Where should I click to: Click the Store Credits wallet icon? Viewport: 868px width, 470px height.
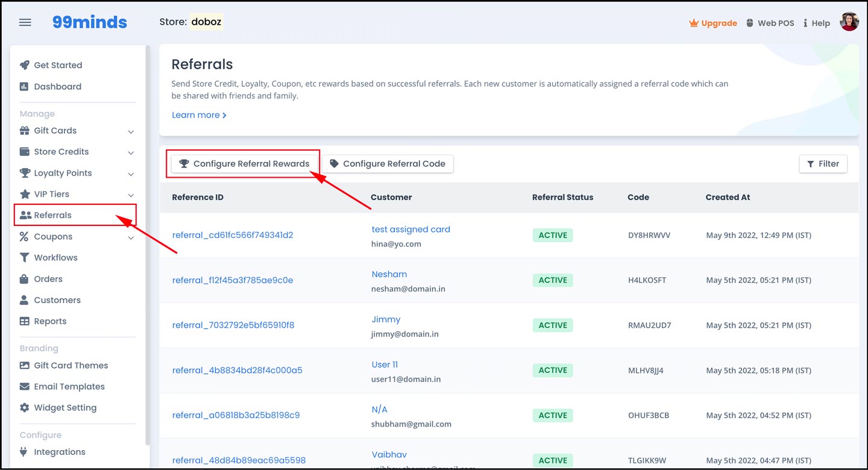coord(24,151)
